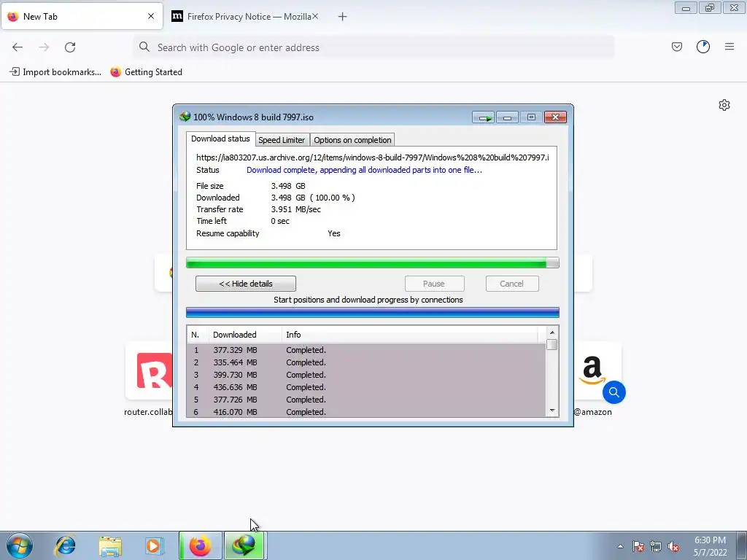This screenshot has height=560, width=747.
Task: Open the new tab page settings gear
Action: pos(724,105)
